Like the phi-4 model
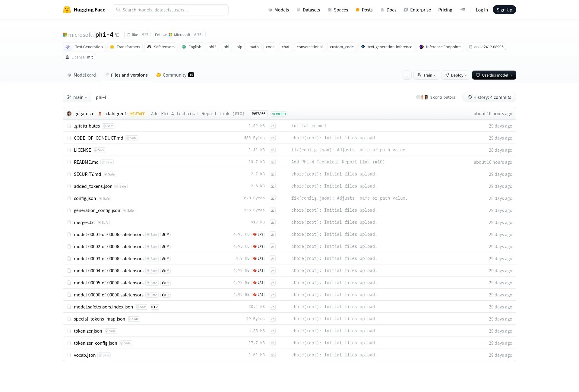 (x=132, y=35)
